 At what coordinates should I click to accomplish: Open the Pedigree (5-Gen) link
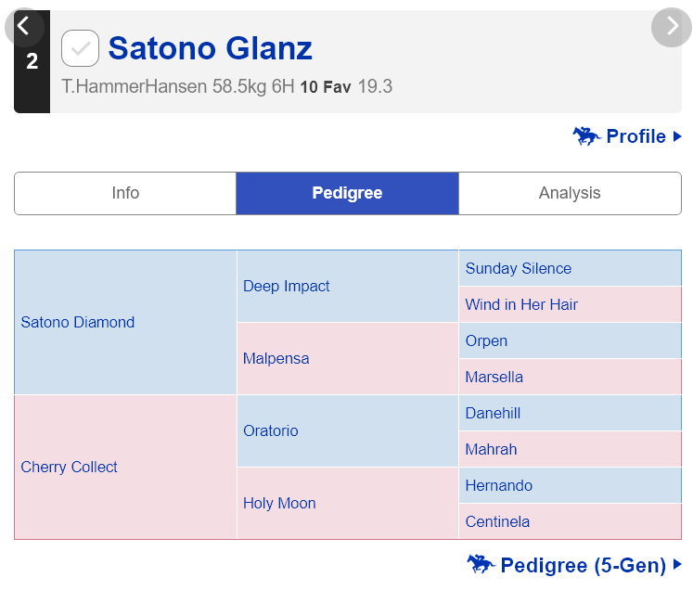click(x=583, y=565)
